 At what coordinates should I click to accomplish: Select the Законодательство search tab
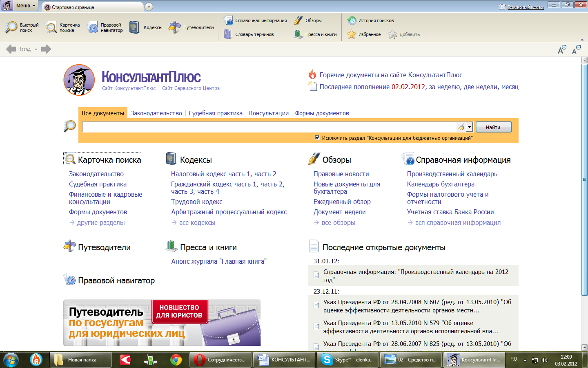coord(156,113)
